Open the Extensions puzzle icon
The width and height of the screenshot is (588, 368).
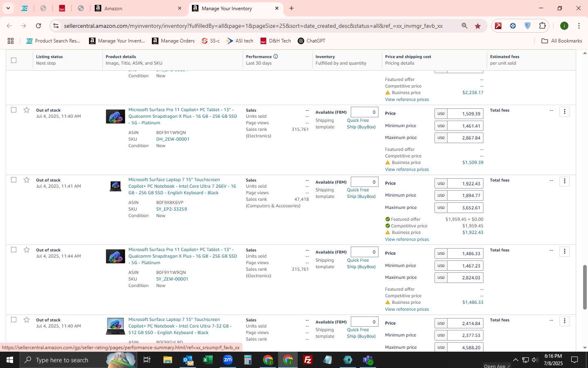coord(542,26)
